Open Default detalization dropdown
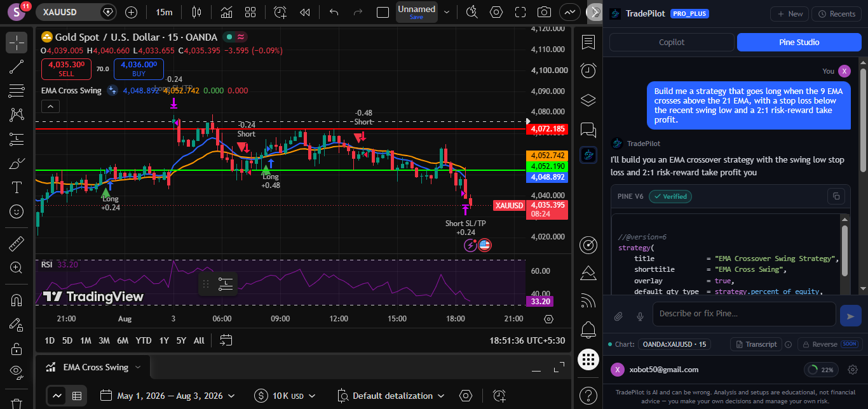 point(391,396)
